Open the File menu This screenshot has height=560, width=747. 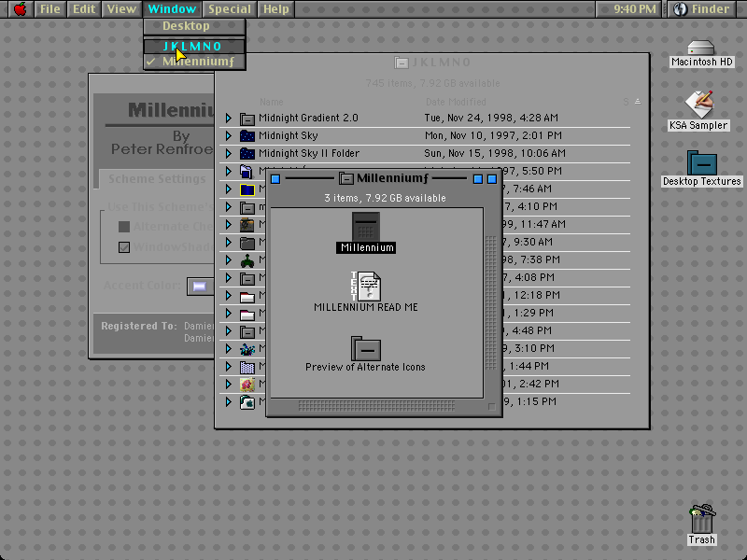coord(50,9)
